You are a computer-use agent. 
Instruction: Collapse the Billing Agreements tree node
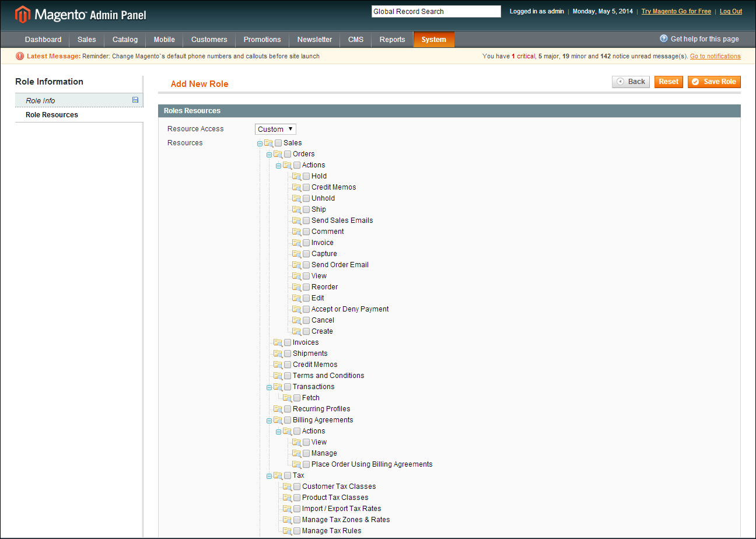pyautogui.click(x=269, y=421)
